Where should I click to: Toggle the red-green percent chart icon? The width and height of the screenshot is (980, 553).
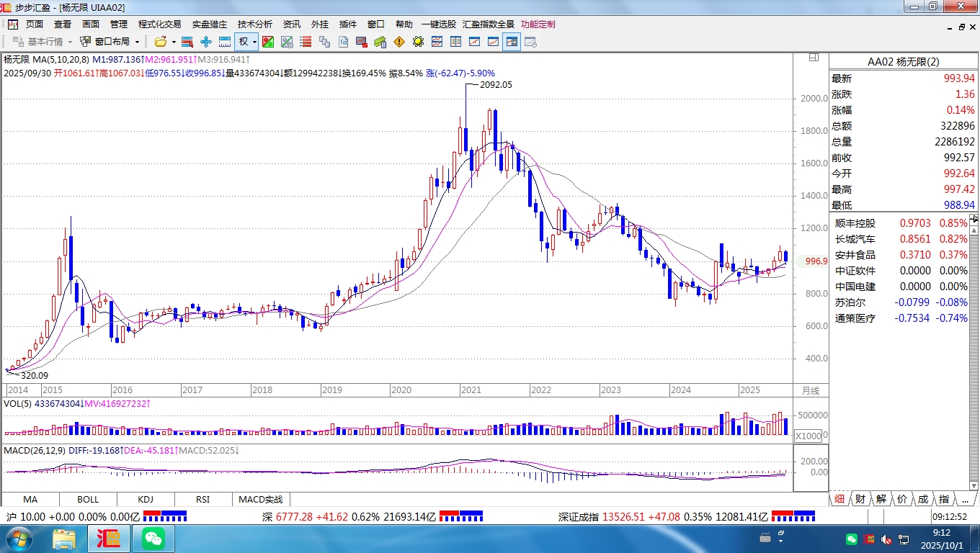[x=268, y=42]
